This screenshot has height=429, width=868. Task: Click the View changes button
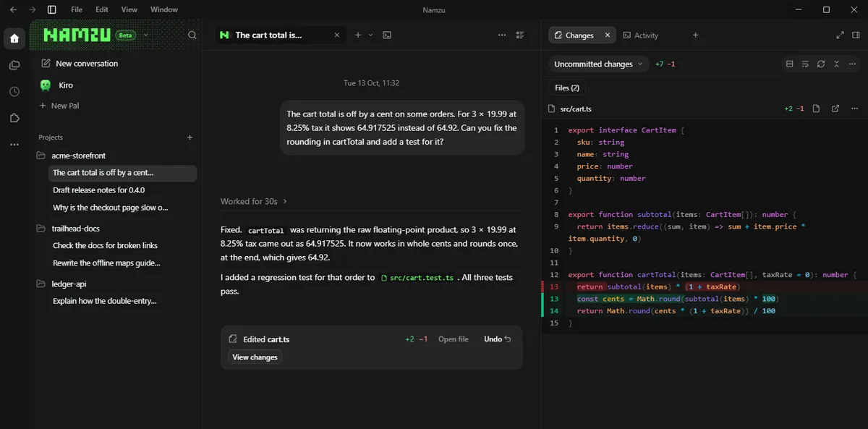[x=255, y=357]
